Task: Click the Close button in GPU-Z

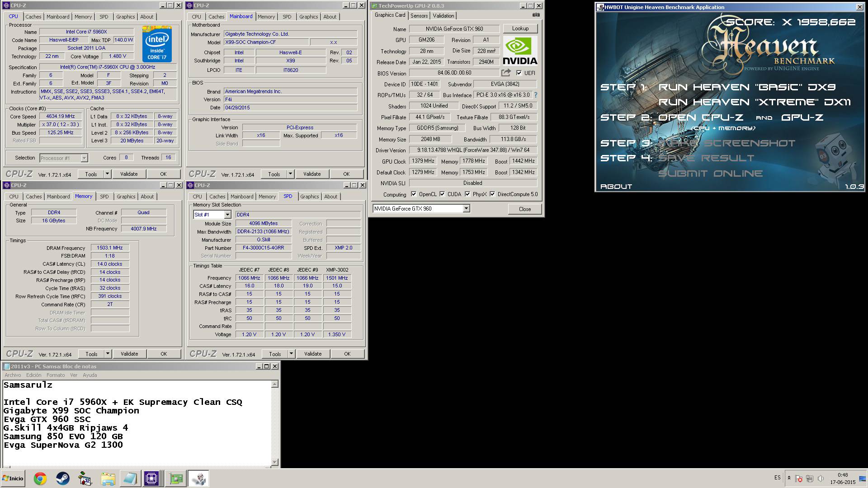Action: 524,209
